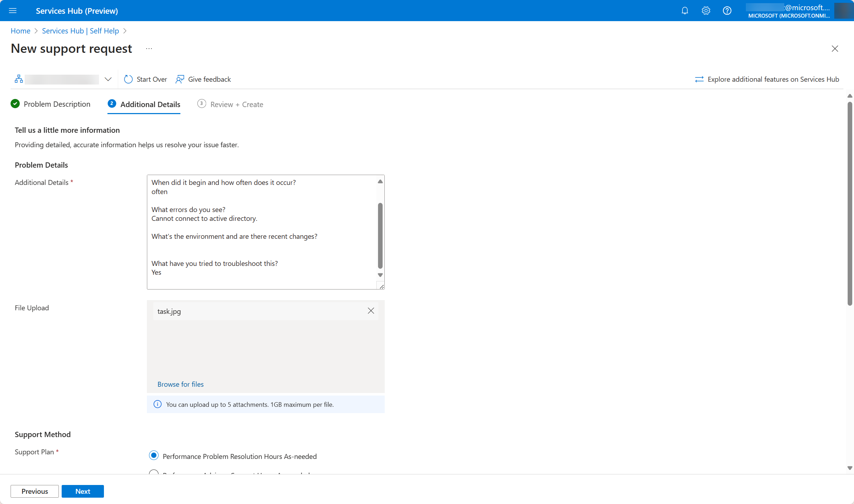This screenshot has width=854, height=504.
Task: Click Browse for files link
Action: [180, 384]
